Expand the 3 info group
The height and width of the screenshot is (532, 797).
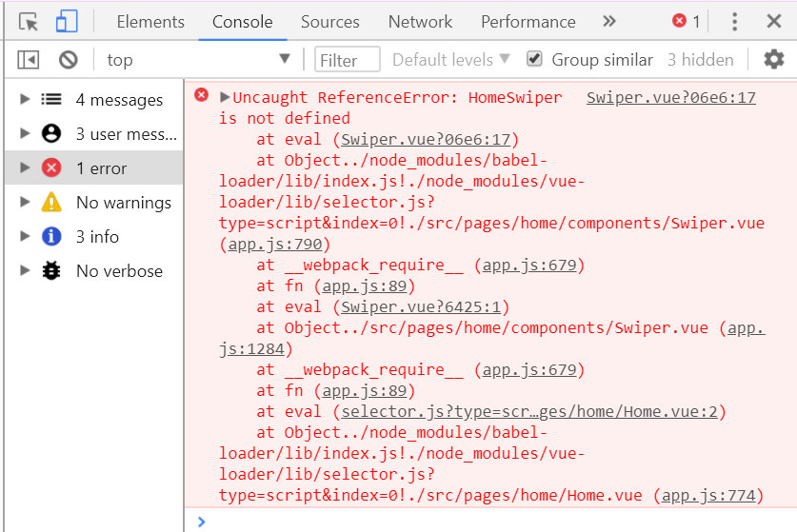tap(25, 236)
